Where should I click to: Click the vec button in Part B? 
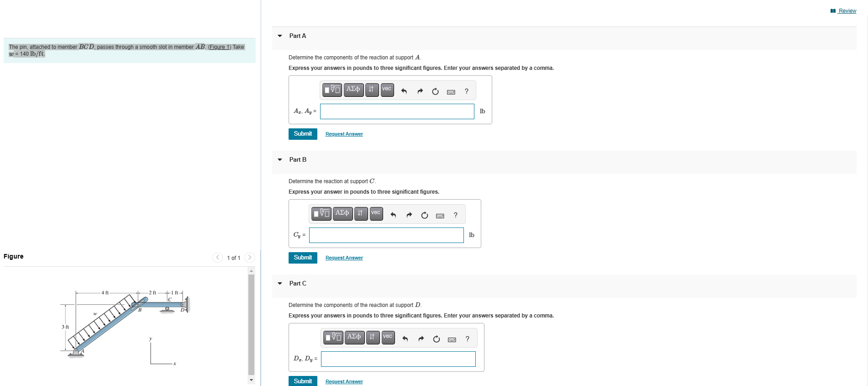click(376, 213)
